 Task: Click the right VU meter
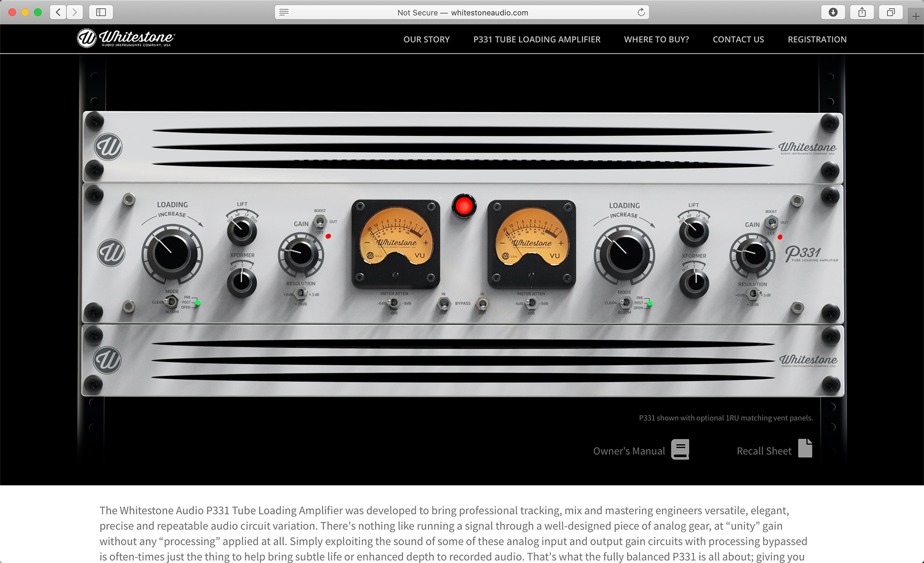[x=531, y=244]
